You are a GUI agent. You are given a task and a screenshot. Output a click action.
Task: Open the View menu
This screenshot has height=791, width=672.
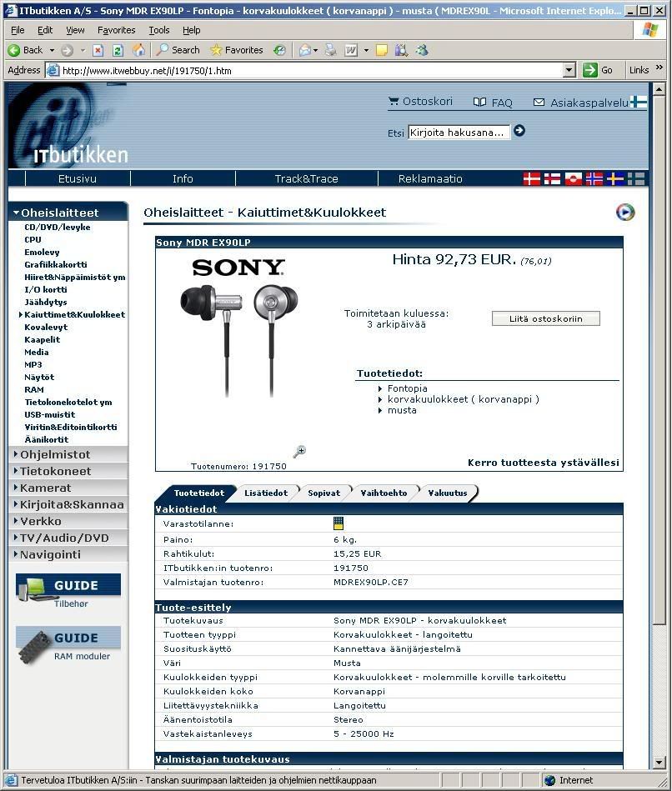click(x=75, y=30)
